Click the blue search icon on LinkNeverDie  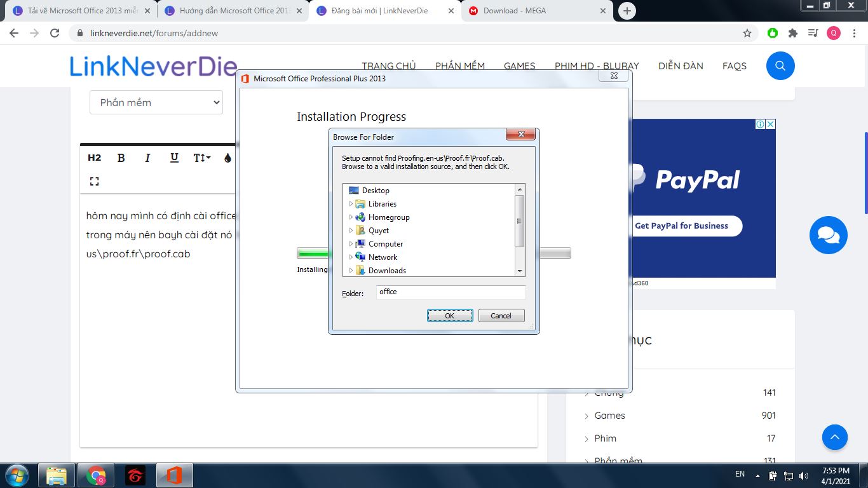[780, 65]
